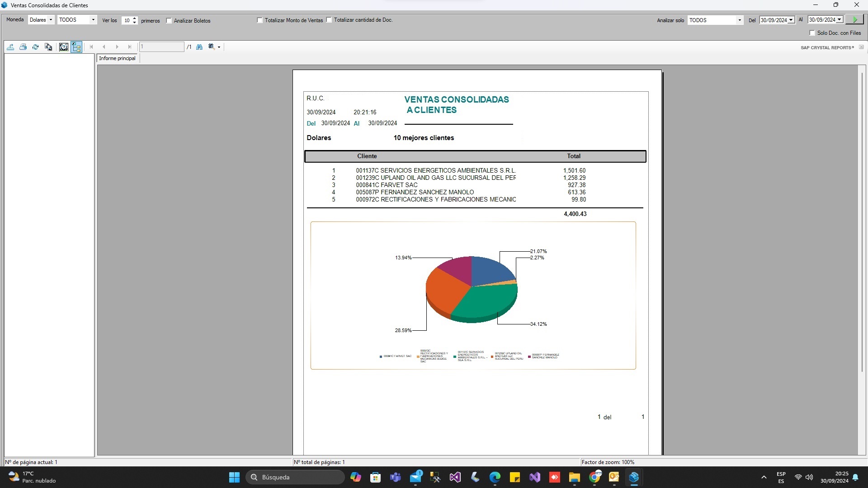Open Google Chrome from the taskbar
868x488 pixels.
595,477
